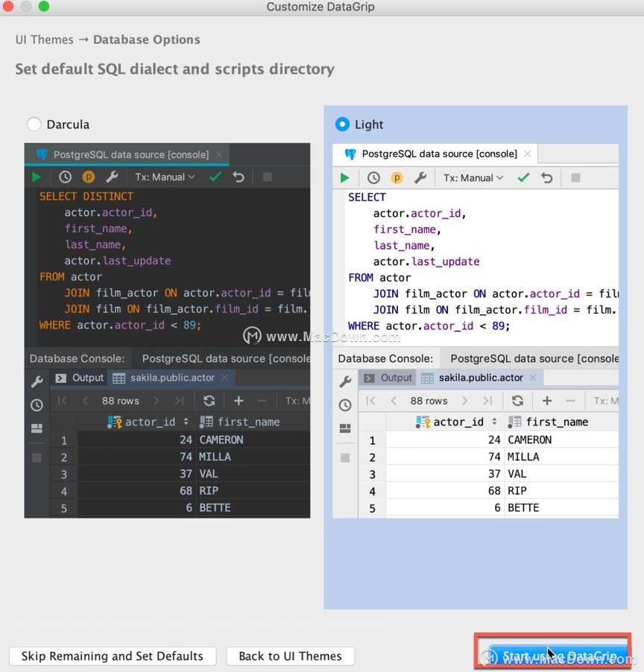The width and height of the screenshot is (644, 672).
Task: Click CAMERON cell in Light preview table
Action: click(x=562, y=440)
